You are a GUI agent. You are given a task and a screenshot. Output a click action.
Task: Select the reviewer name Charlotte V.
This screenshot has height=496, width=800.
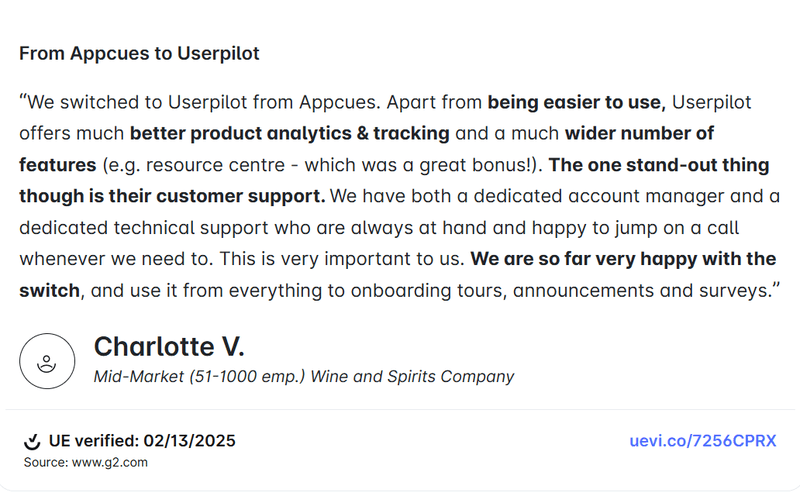(x=169, y=347)
